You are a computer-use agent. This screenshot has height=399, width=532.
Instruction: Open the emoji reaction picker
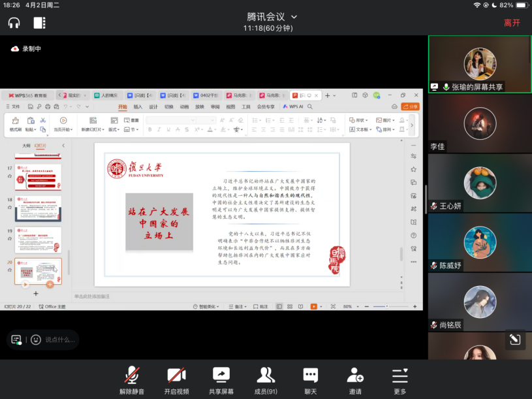[35, 340]
